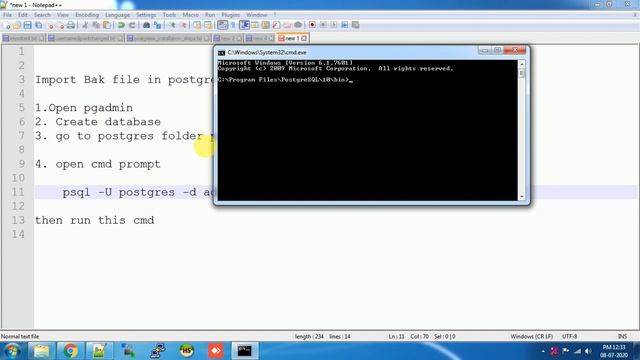Copy selection using the toolbar icon
The image size is (640, 360).
click(96, 25)
